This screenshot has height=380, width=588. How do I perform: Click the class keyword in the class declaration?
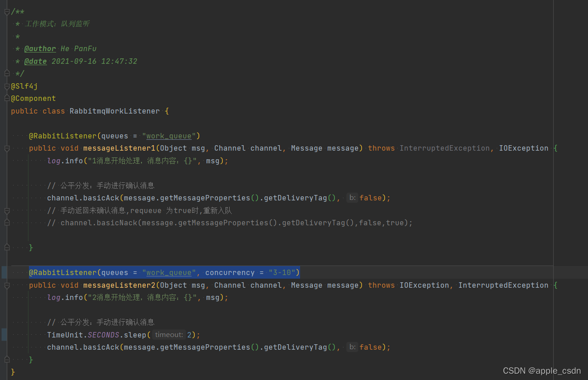click(x=54, y=111)
